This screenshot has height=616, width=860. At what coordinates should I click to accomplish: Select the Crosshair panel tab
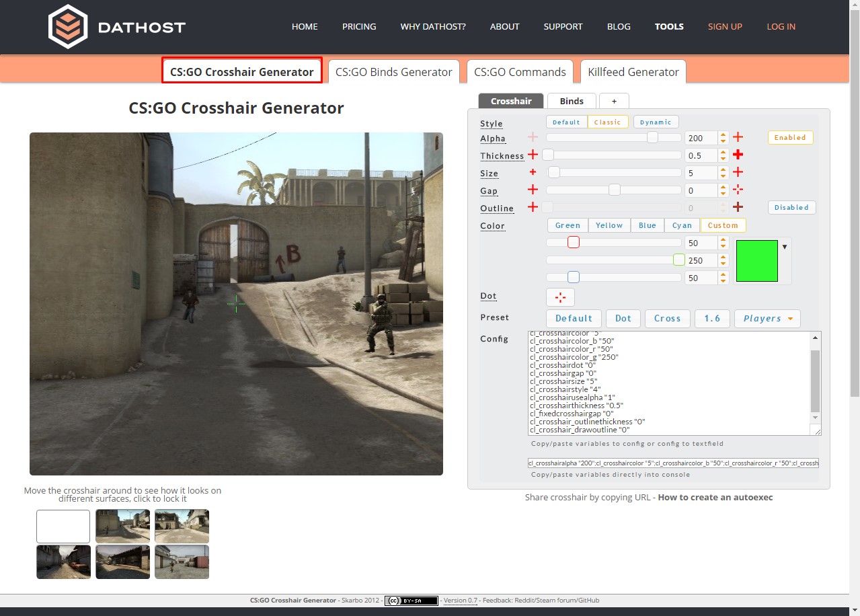(511, 101)
